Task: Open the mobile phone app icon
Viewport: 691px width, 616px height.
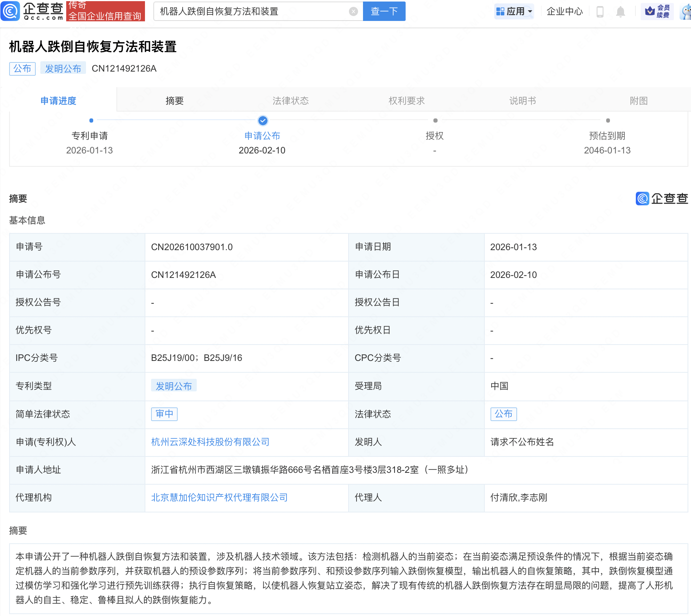Action: tap(600, 11)
